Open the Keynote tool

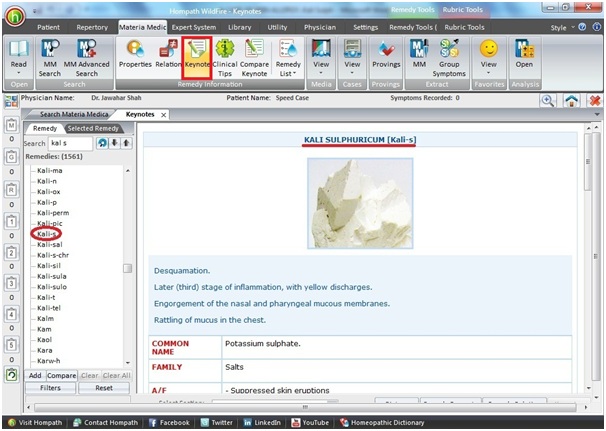(197, 58)
